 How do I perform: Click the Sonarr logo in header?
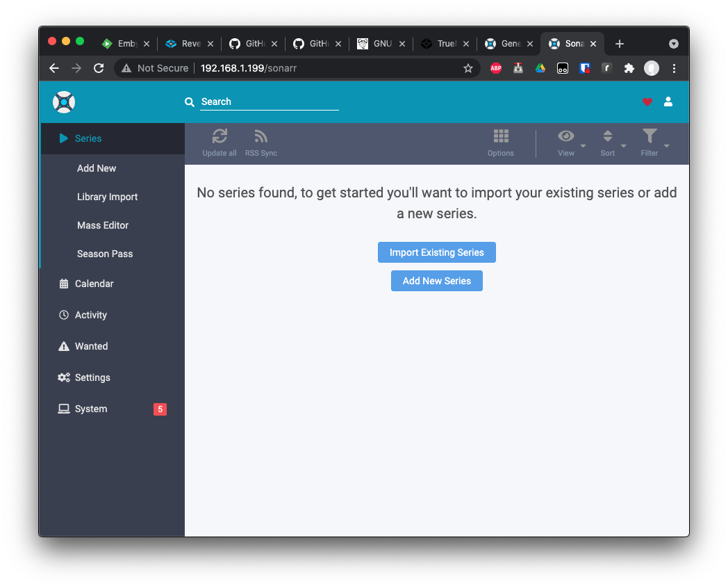point(64,102)
